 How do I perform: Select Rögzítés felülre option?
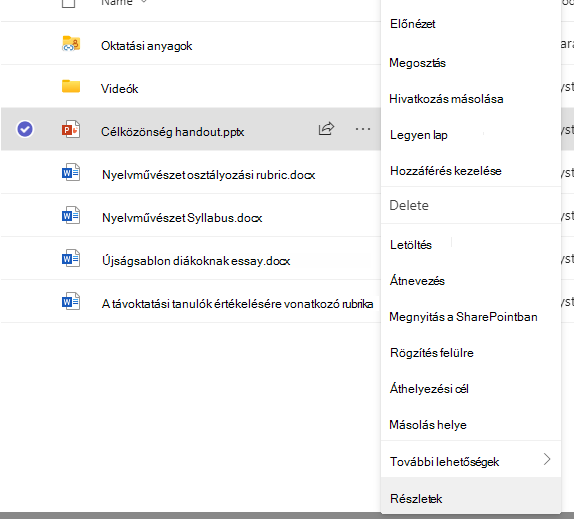(x=432, y=353)
